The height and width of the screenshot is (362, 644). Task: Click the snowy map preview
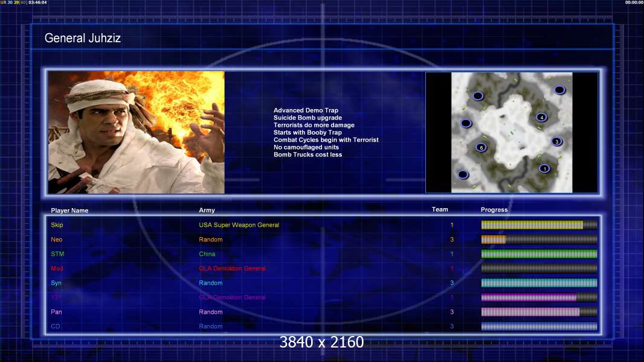(x=512, y=132)
